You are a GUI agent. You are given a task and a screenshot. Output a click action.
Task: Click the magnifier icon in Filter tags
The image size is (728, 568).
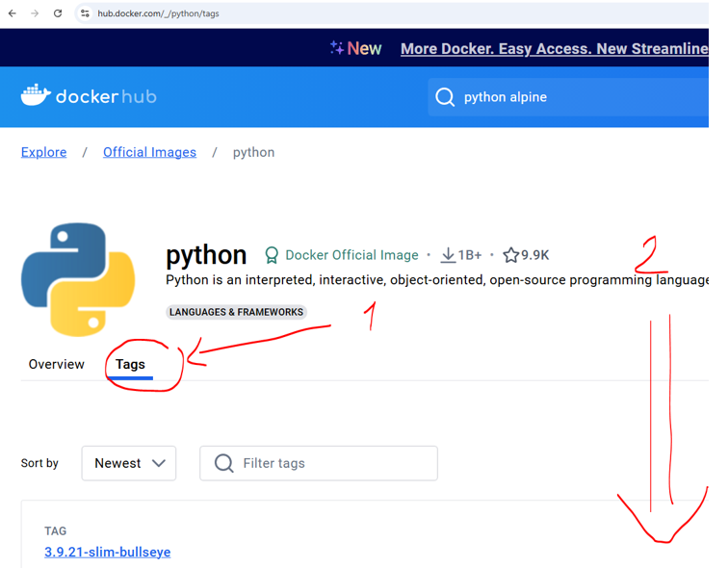tap(224, 463)
